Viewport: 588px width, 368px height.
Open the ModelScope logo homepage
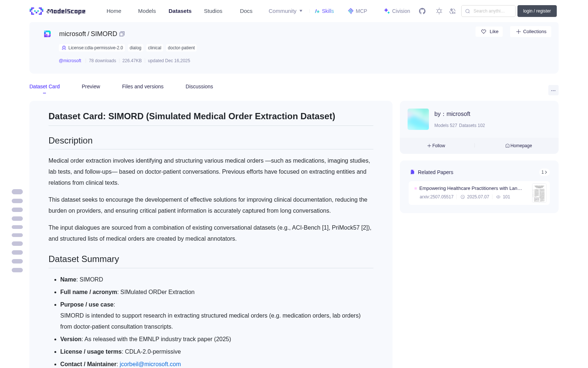coord(58,11)
